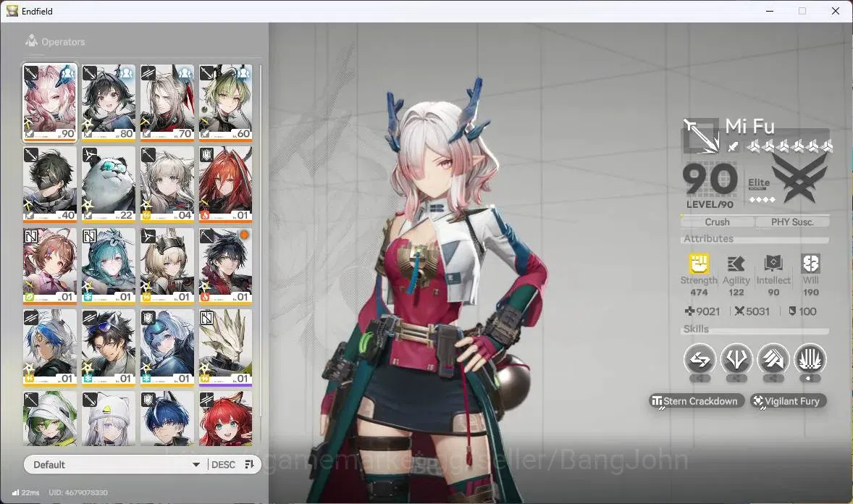Select the blue-haired cat-eared operator card
Screen dimensions: 853x504
click(167, 418)
